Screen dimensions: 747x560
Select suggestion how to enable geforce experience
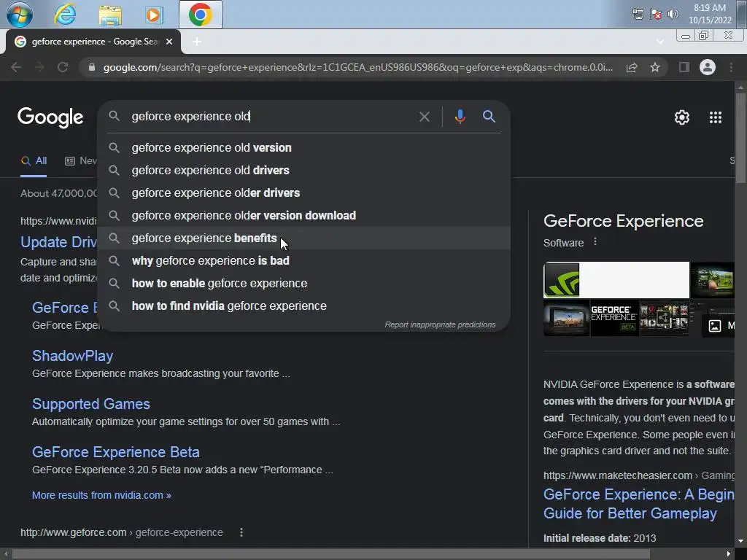[304, 284]
